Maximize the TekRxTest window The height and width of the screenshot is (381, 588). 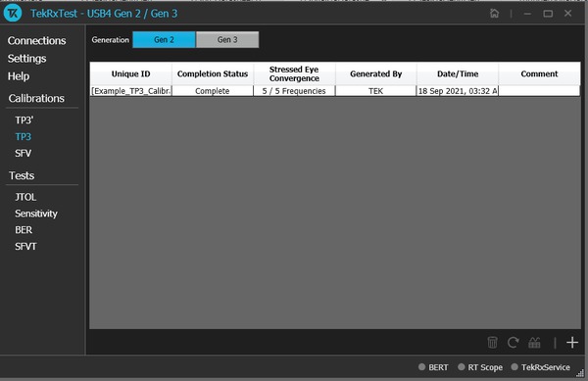tap(548, 14)
